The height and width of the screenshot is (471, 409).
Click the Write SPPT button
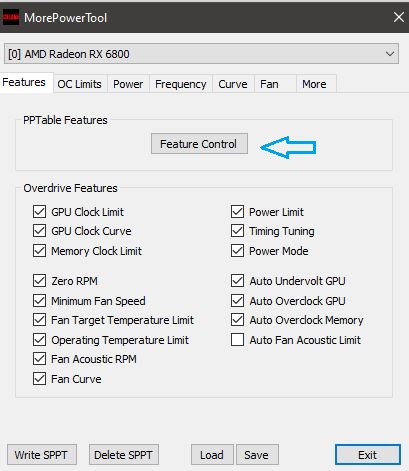pos(42,455)
